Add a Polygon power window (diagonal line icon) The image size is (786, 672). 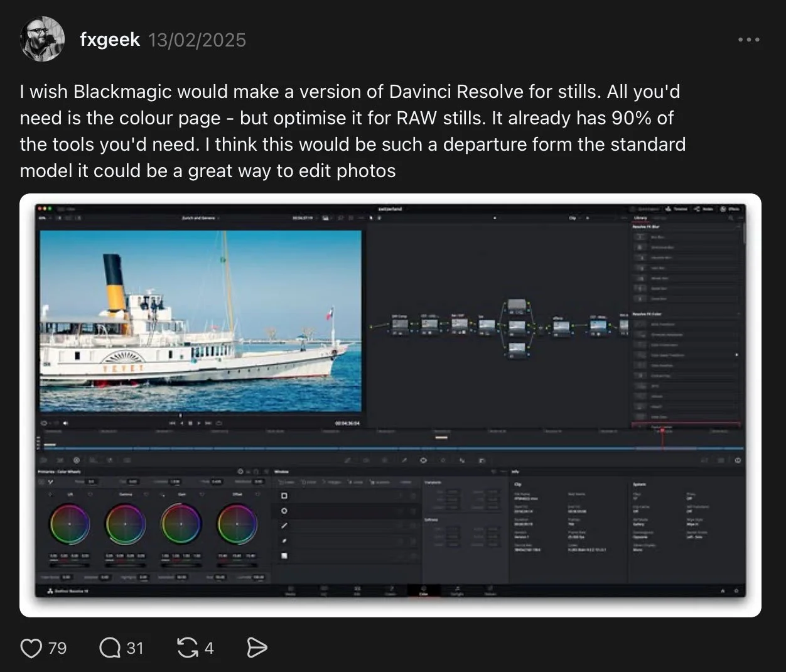pos(284,526)
